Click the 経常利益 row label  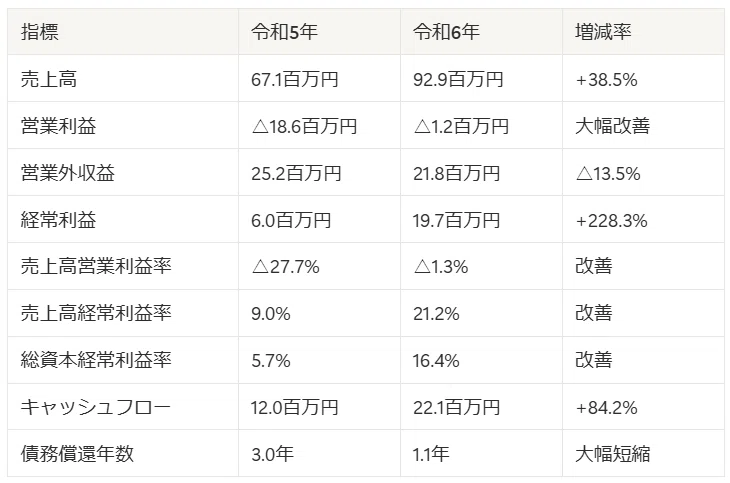pyautogui.click(x=58, y=220)
